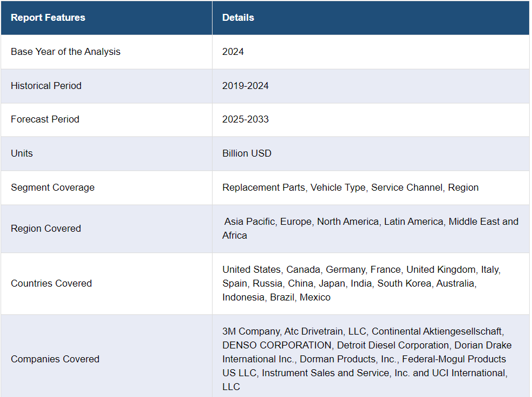Image resolution: width=532 pixels, height=397 pixels.
Task: Select the Segment Coverage row label
Action: (53, 187)
